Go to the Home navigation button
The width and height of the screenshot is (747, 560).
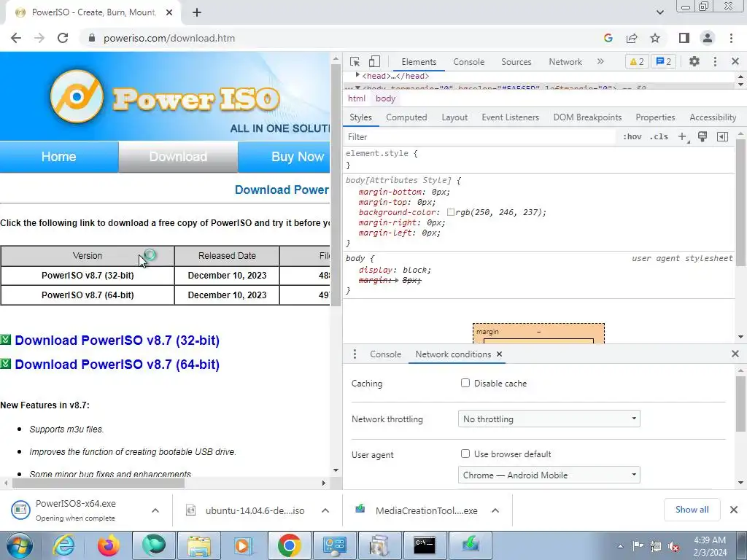(x=58, y=157)
